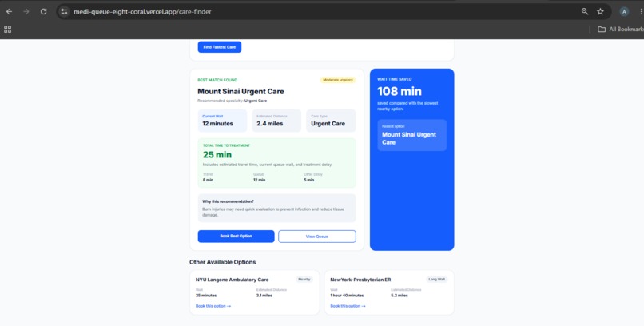Image resolution: width=644 pixels, height=326 pixels.
Task: Click the Estimated Distance 2.4 miles tile
Action: tap(276, 121)
